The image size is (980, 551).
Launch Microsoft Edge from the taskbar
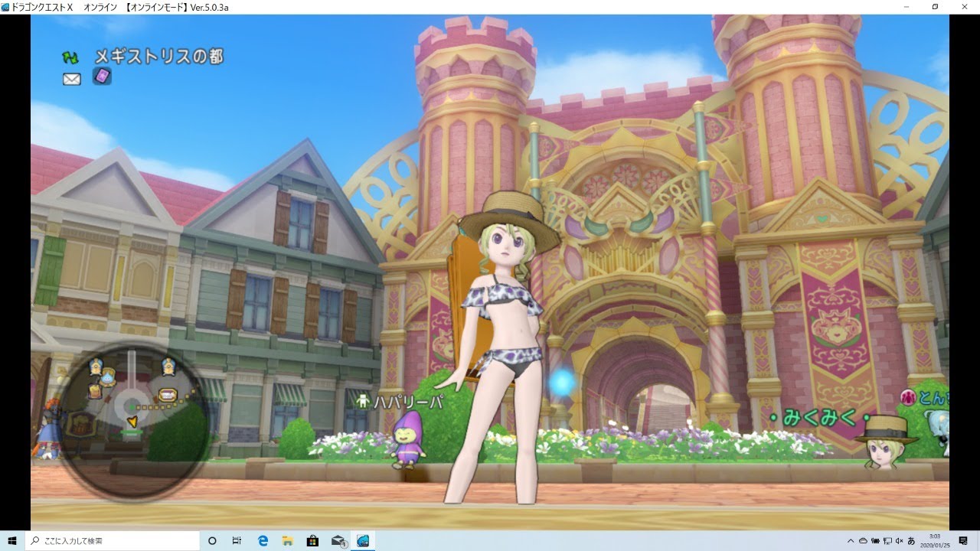263,540
